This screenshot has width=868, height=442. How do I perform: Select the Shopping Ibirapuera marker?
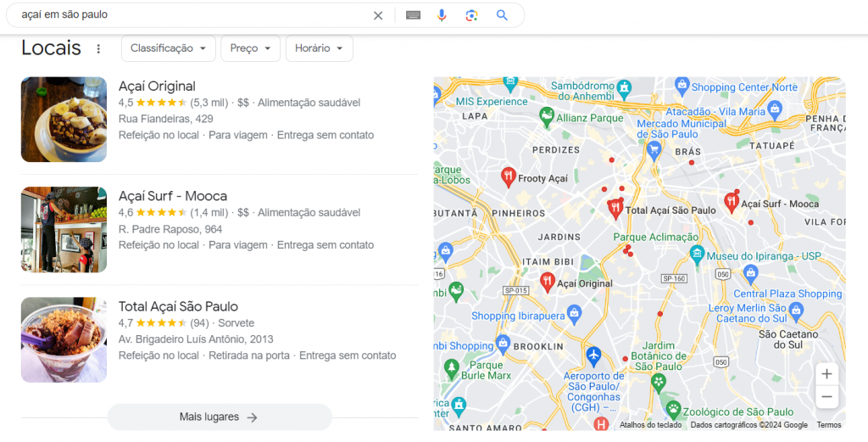coord(574,315)
